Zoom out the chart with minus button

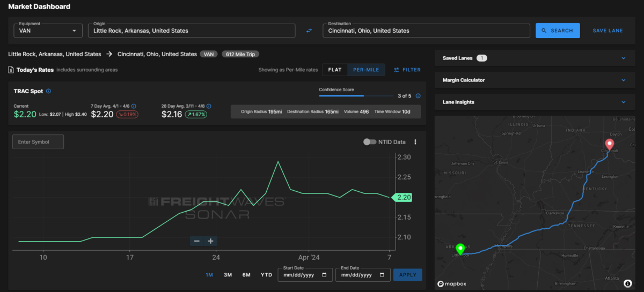197,241
